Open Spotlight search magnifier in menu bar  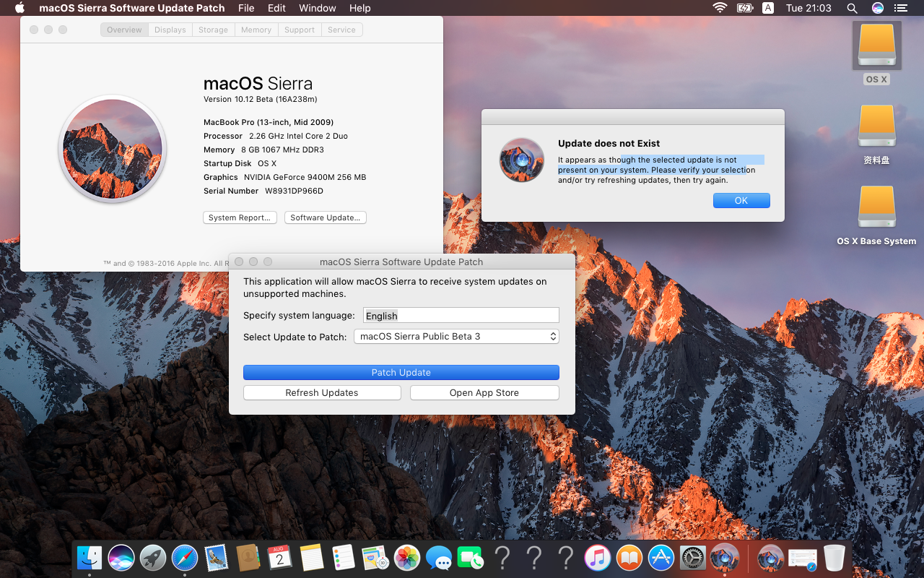[x=852, y=8]
